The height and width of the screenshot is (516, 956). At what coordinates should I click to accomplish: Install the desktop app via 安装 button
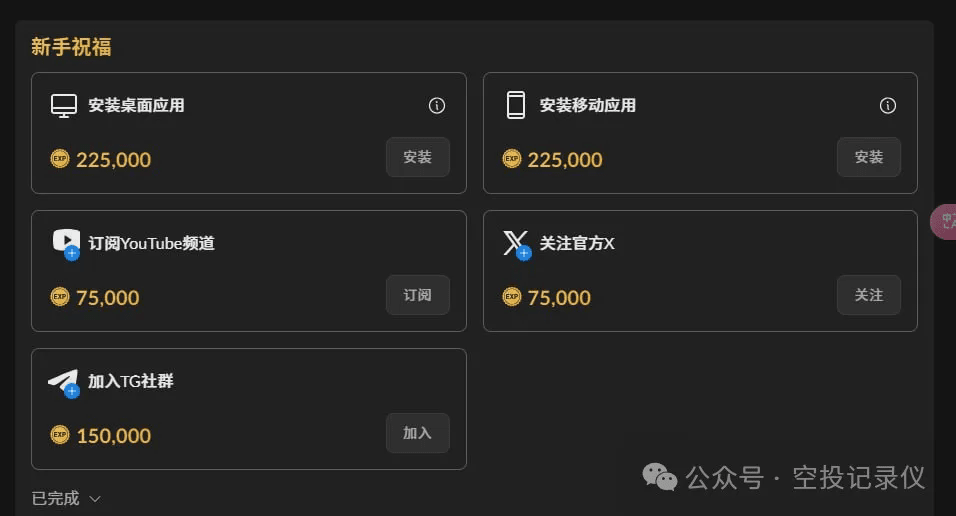click(418, 157)
